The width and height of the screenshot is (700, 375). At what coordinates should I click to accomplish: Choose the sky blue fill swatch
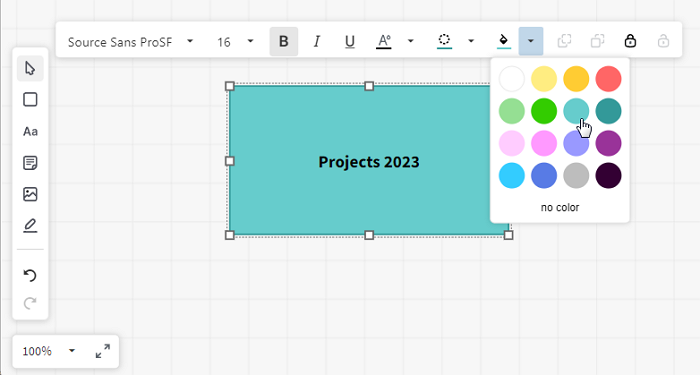coord(512,175)
